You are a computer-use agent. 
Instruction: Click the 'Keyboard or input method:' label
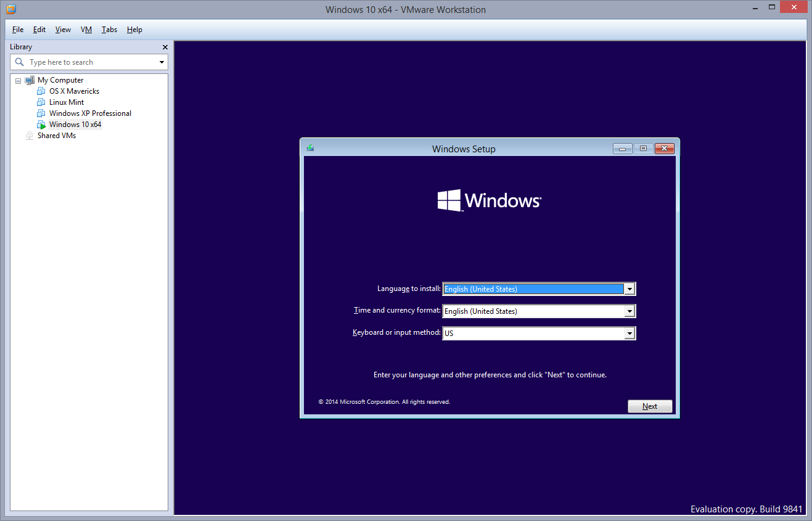click(x=396, y=333)
